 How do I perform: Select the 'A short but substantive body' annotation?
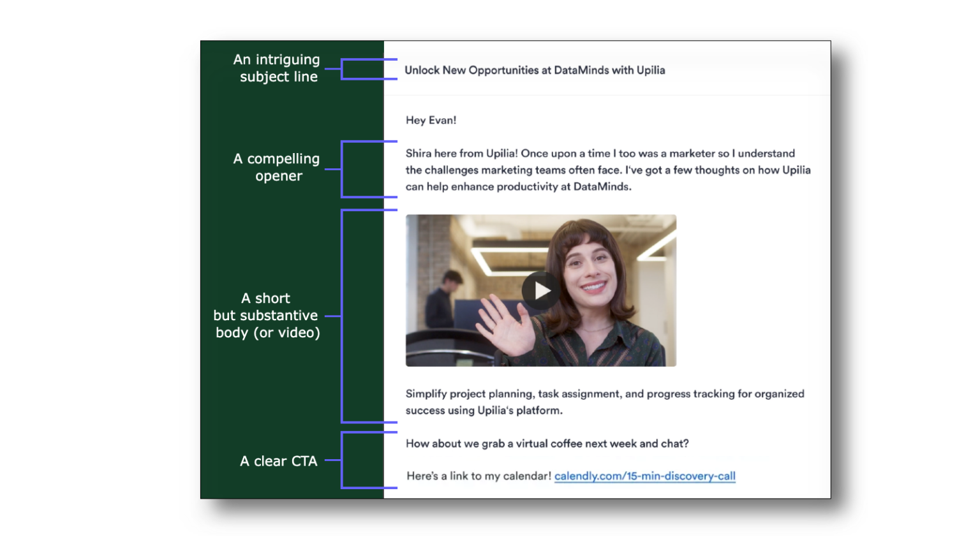(x=267, y=315)
